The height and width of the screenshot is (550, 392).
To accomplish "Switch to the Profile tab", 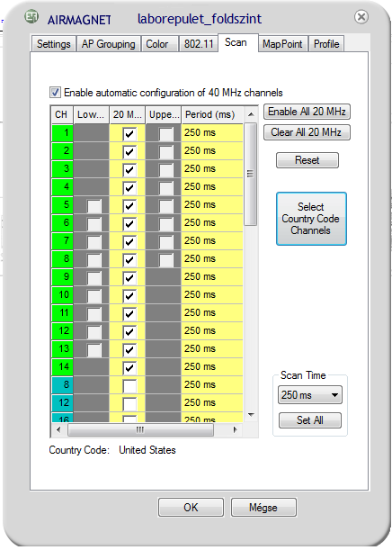I will (326, 44).
